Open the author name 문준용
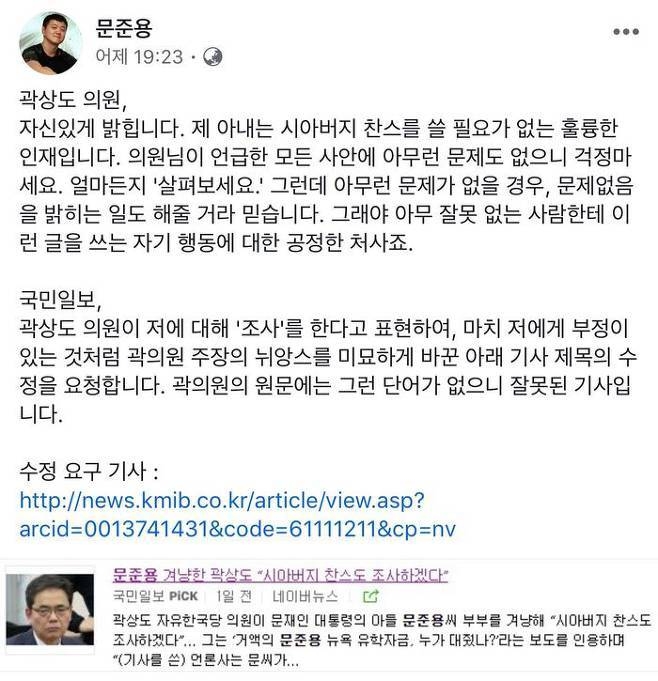This screenshot has height=681, width=658. tap(124, 28)
